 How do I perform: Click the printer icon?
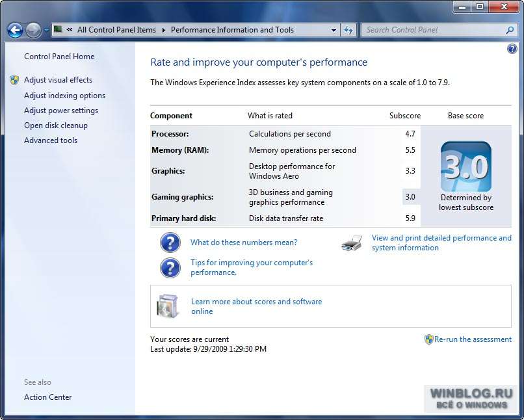pyautogui.click(x=352, y=243)
